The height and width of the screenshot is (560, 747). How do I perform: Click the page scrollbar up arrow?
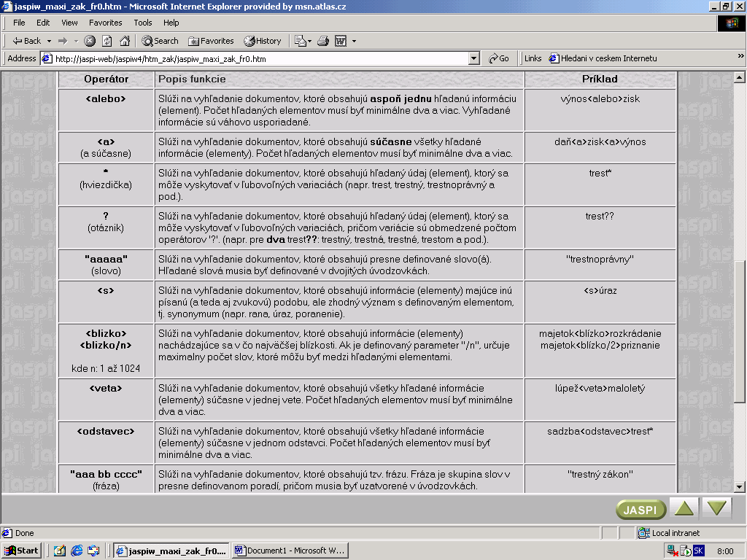pyautogui.click(x=740, y=77)
